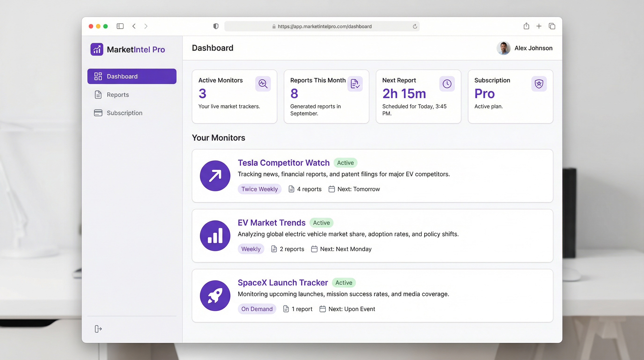The width and height of the screenshot is (644, 360).
Task: Click the document icon on Reports This Month card
Action: (355, 84)
